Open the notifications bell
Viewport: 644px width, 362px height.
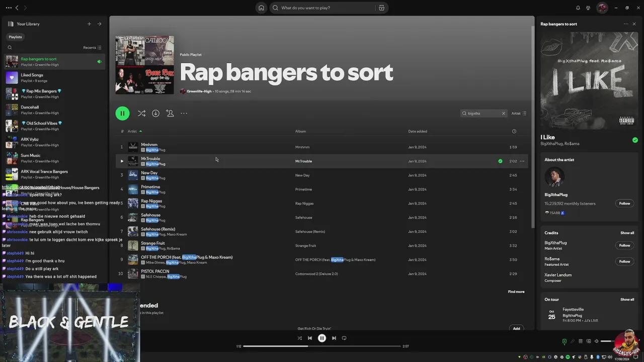pos(578,8)
